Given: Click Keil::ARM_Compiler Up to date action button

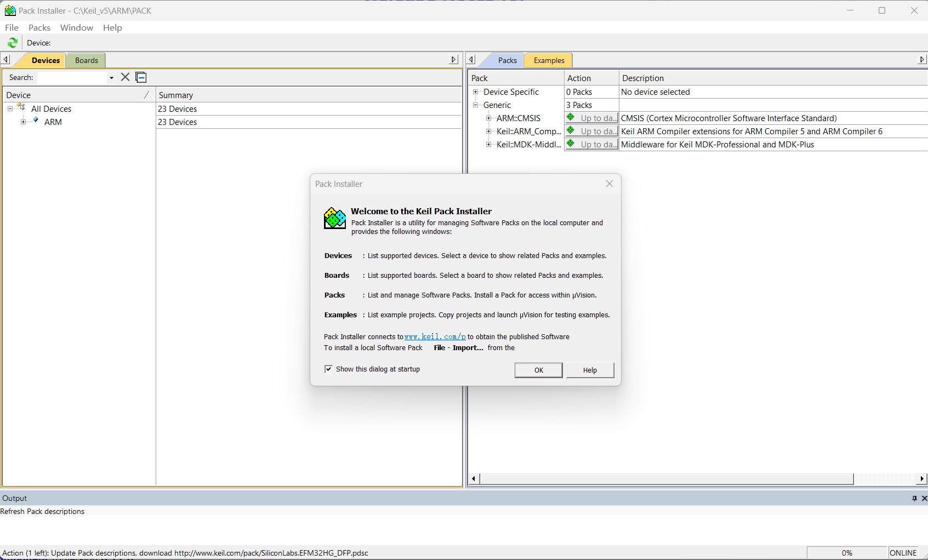Looking at the screenshot, I should tap(592, 131).
